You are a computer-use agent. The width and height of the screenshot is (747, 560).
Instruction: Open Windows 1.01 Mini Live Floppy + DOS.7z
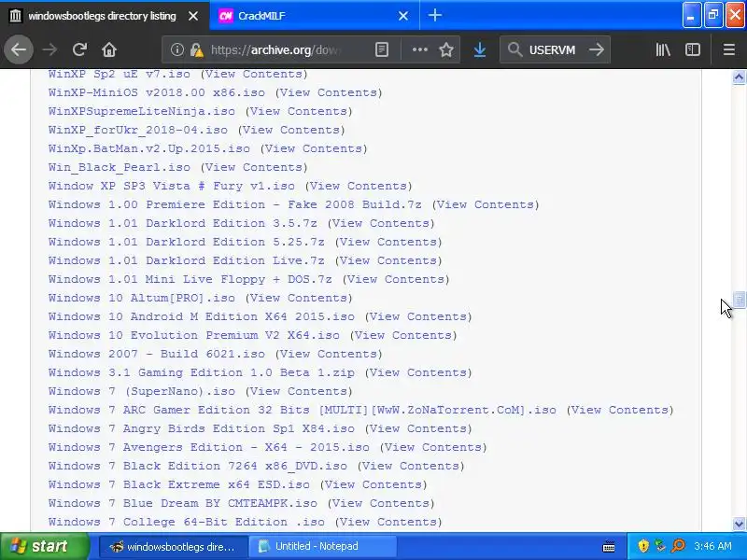coord(190,279)
